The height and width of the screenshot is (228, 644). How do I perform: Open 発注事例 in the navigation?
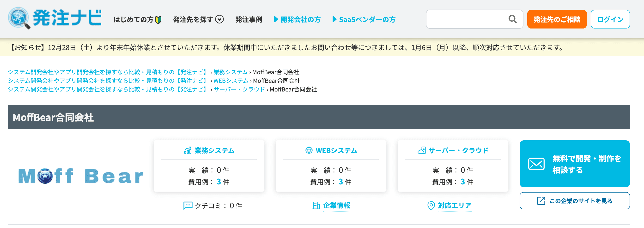[249, 19]
